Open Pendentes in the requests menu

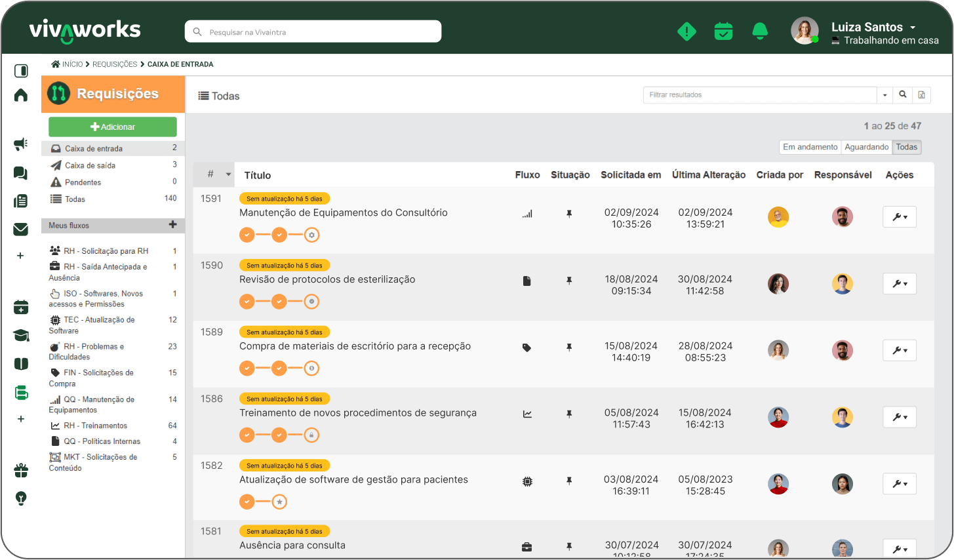(x=83, y=182)
